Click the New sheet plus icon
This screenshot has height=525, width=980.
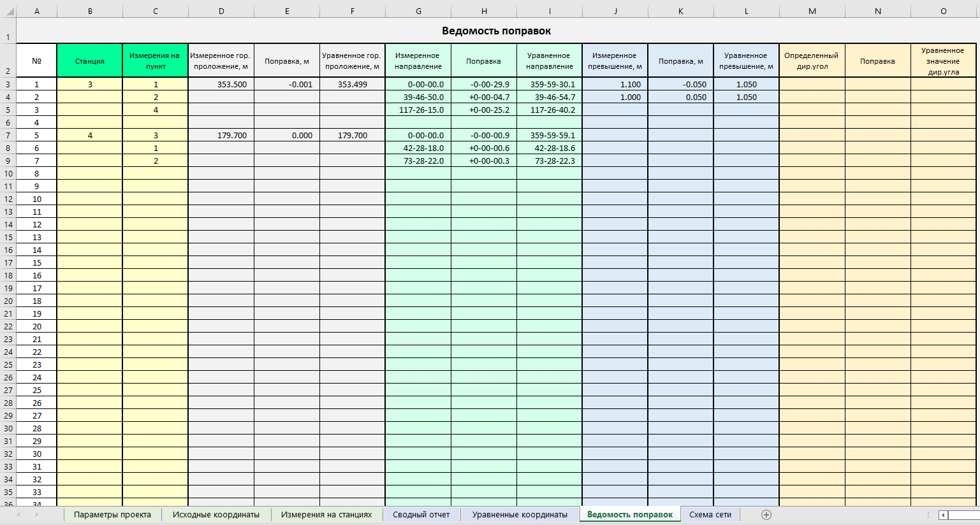pyautogui.click(x=766, y=515)
